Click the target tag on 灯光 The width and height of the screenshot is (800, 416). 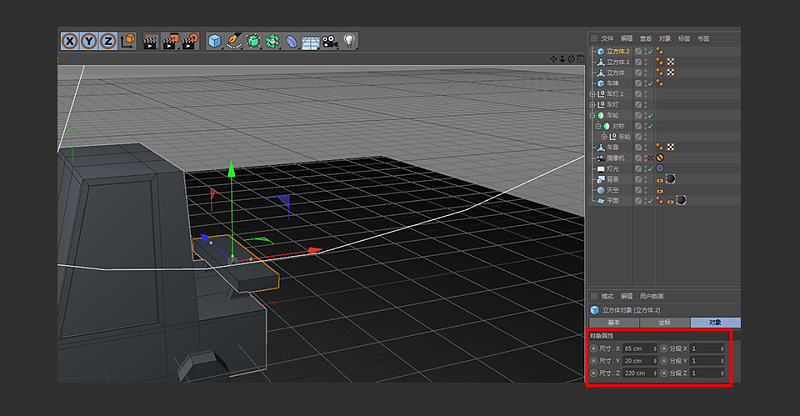(x=660, y=168)
